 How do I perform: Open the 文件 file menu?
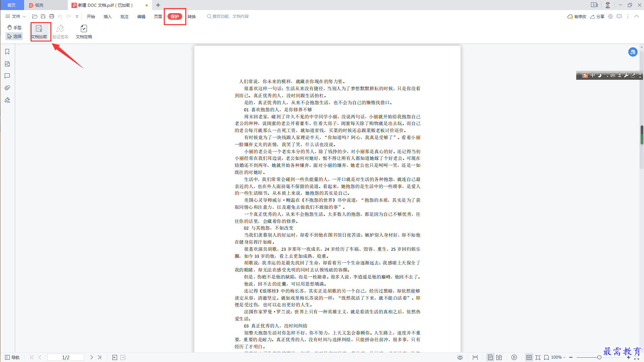[x=15, y=16]
